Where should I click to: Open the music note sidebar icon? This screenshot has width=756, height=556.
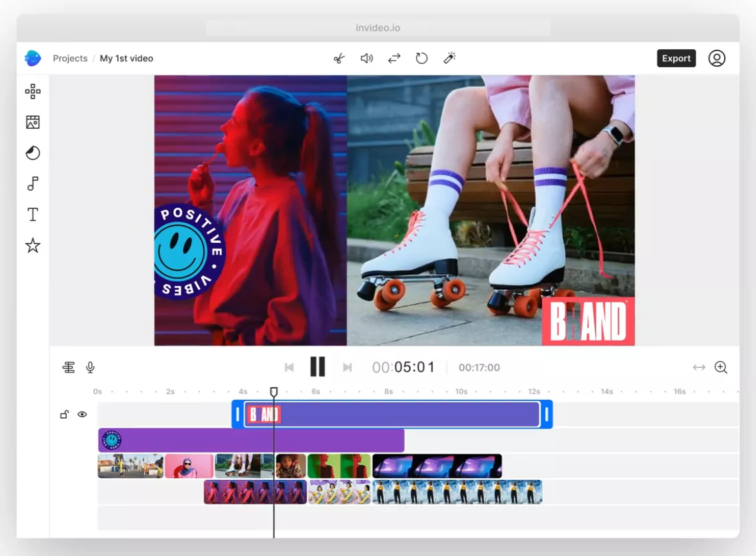coord(33,184)
